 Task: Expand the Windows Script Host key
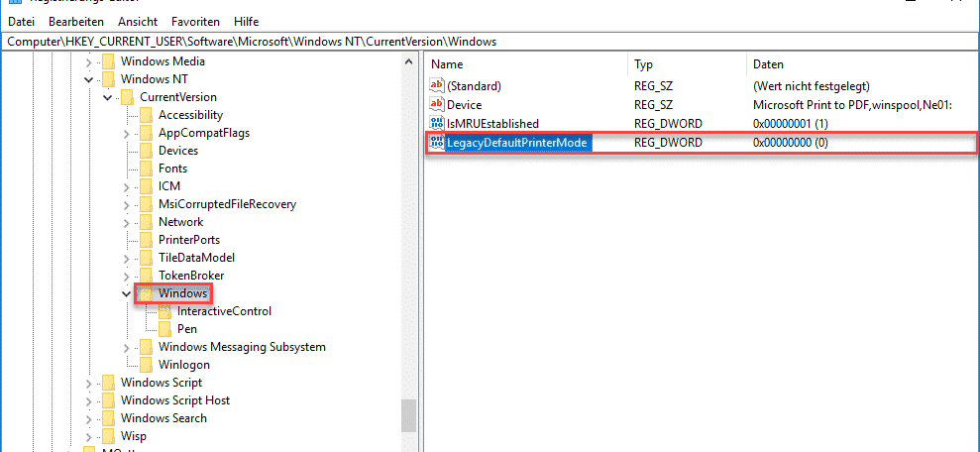click(89, 400)
